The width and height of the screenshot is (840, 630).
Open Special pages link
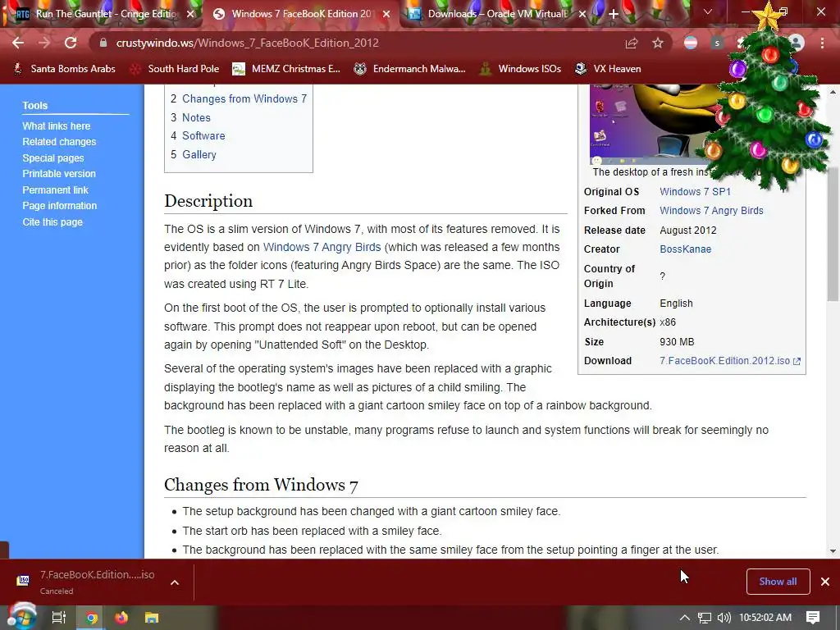click(53, 158)
